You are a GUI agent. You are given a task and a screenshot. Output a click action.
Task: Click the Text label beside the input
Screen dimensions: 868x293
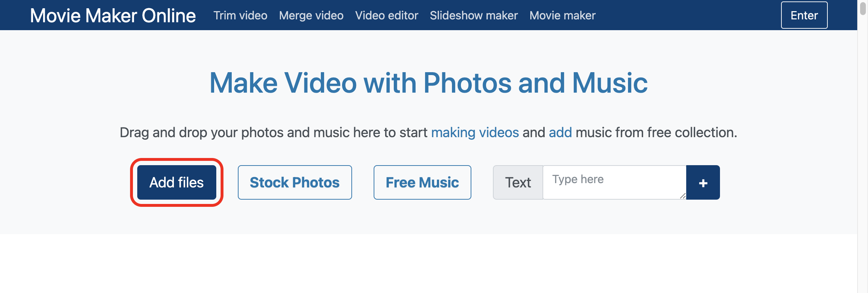coord(518,182)
